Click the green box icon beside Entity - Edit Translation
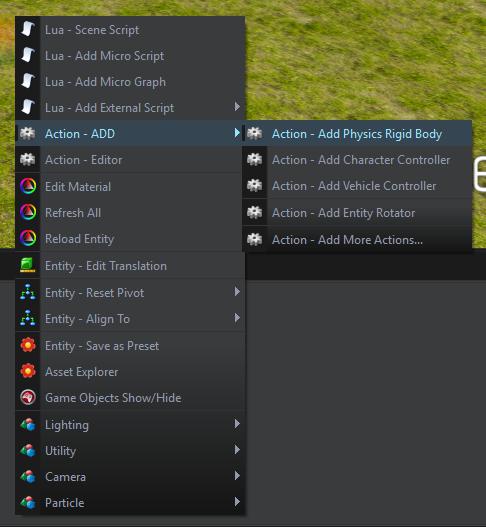 (x=28, y=266)
